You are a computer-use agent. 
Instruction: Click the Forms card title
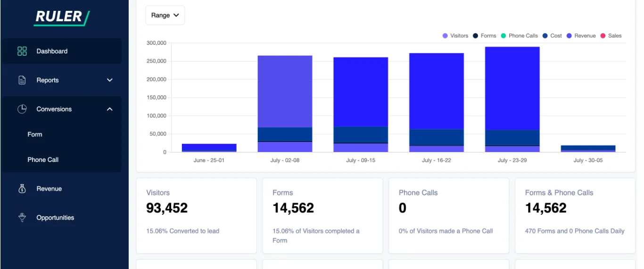click(x=283, y=193)
